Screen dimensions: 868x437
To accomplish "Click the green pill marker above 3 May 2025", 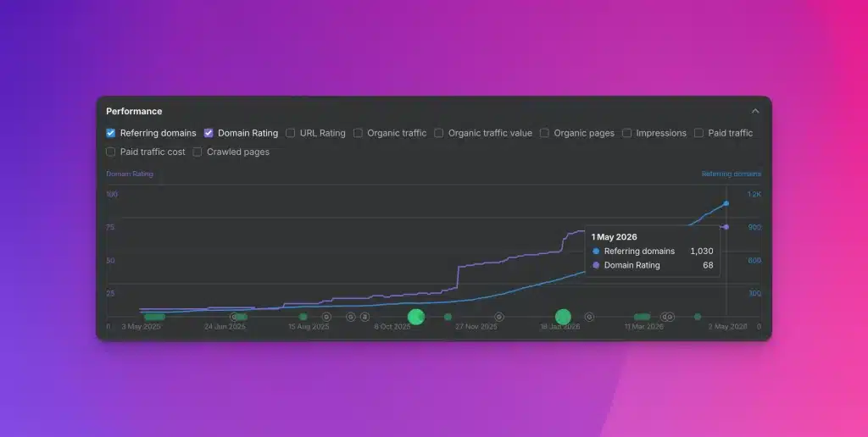I will coord(154,317).
